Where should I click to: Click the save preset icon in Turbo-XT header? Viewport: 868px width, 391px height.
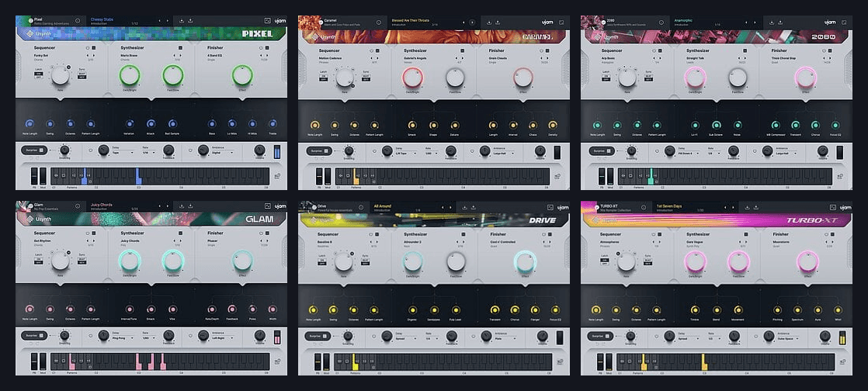756,207
